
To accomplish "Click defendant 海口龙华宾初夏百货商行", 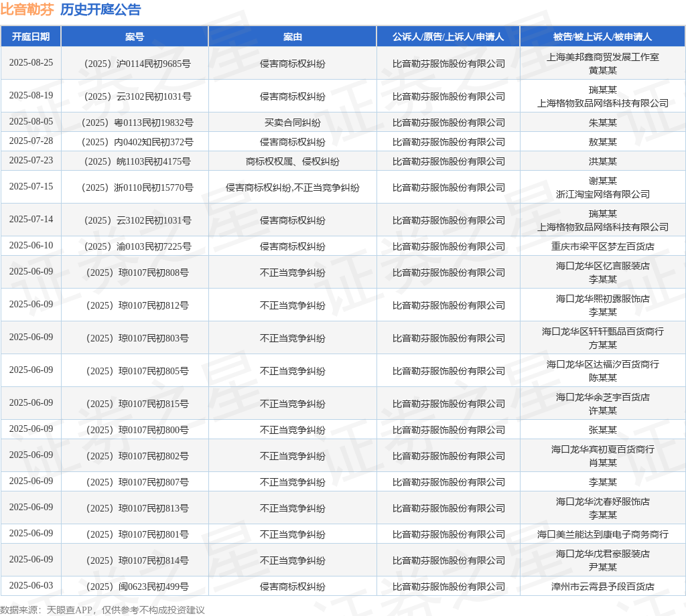I will (603, 450).
